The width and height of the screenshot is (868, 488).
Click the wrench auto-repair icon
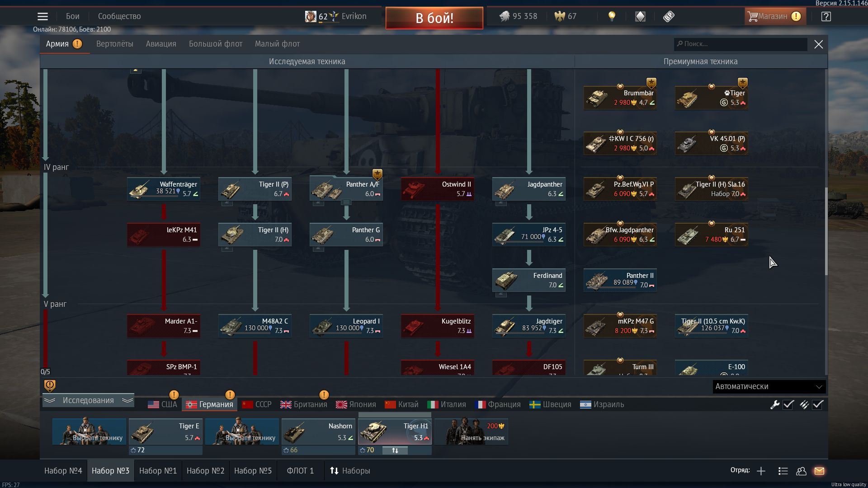[775, 405]
